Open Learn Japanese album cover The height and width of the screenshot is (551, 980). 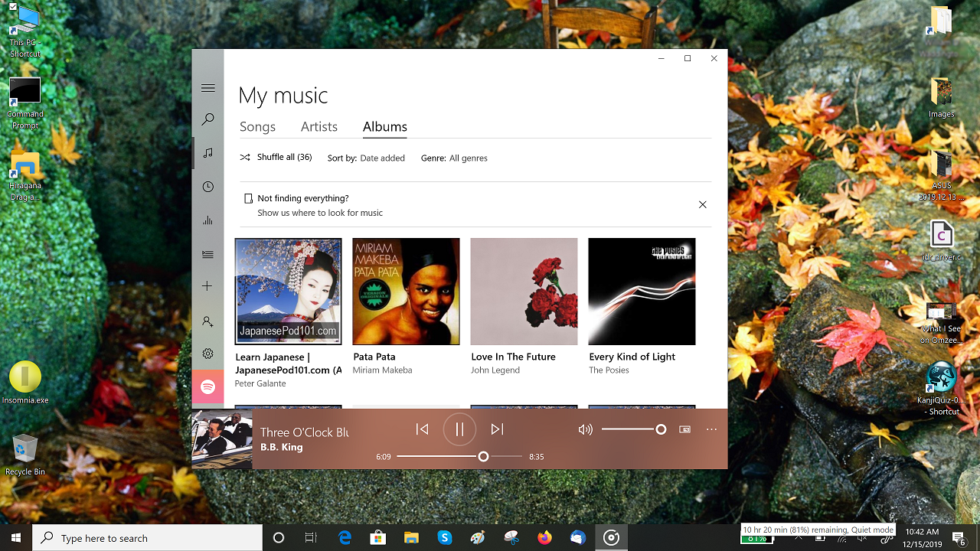click(288, 292)
